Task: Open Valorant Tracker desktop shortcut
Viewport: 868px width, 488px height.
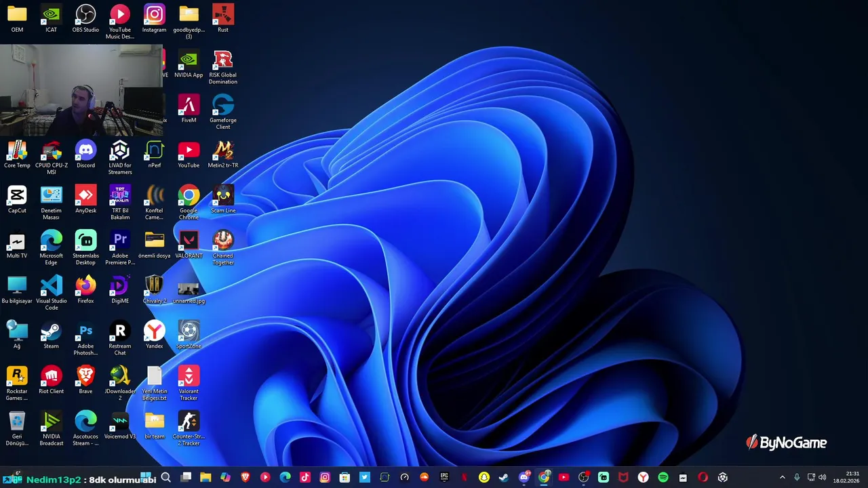Action: 189,384
